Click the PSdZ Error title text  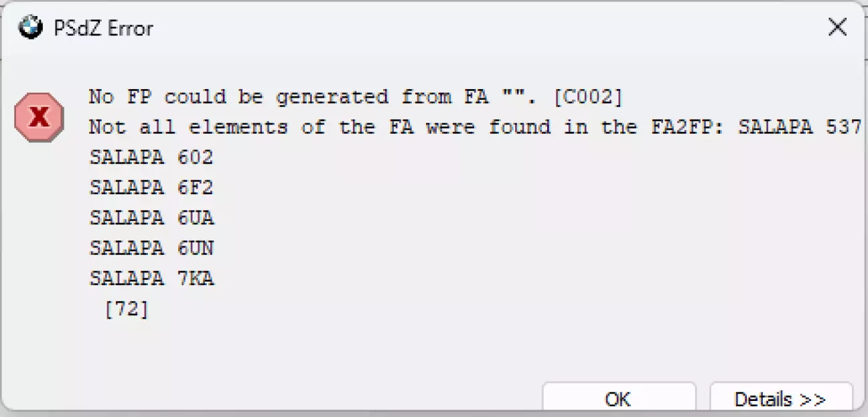[x=103, y=28]
